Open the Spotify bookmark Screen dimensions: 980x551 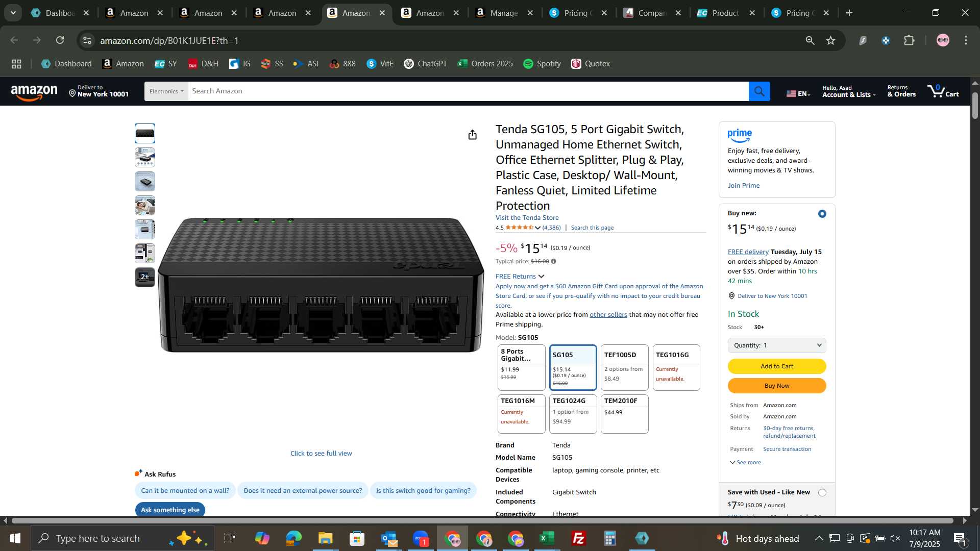click(x=542, y=64)
